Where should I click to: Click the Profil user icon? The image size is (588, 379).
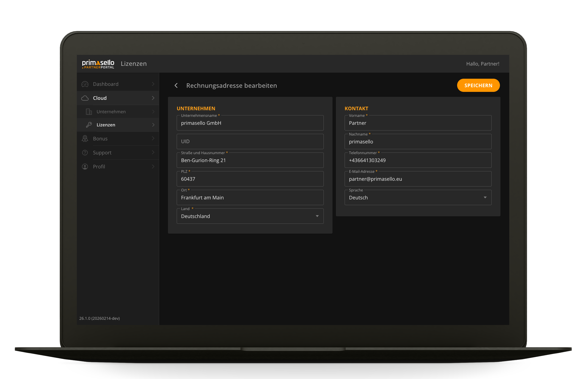click(x=85, y=167)
